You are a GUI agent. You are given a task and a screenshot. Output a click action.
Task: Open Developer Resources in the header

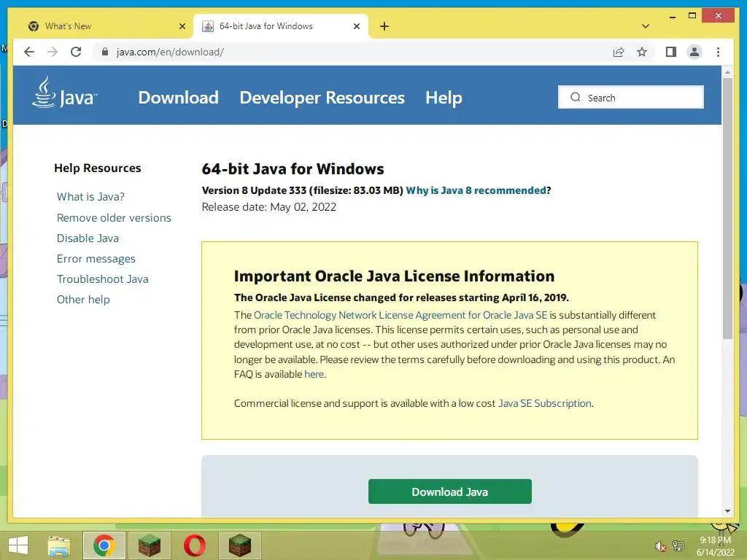[322, 98]
